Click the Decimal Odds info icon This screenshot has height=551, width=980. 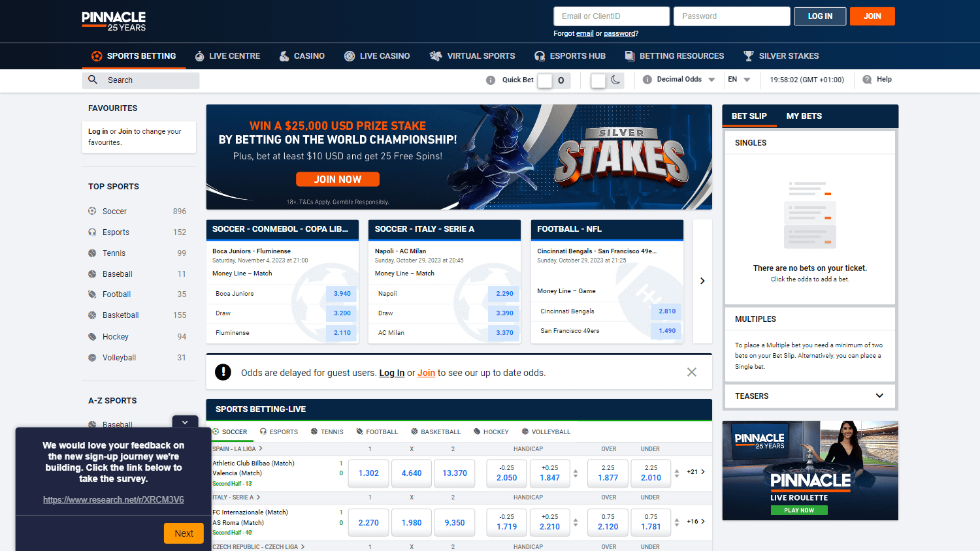pyautogui.click(x=647, y=80)
